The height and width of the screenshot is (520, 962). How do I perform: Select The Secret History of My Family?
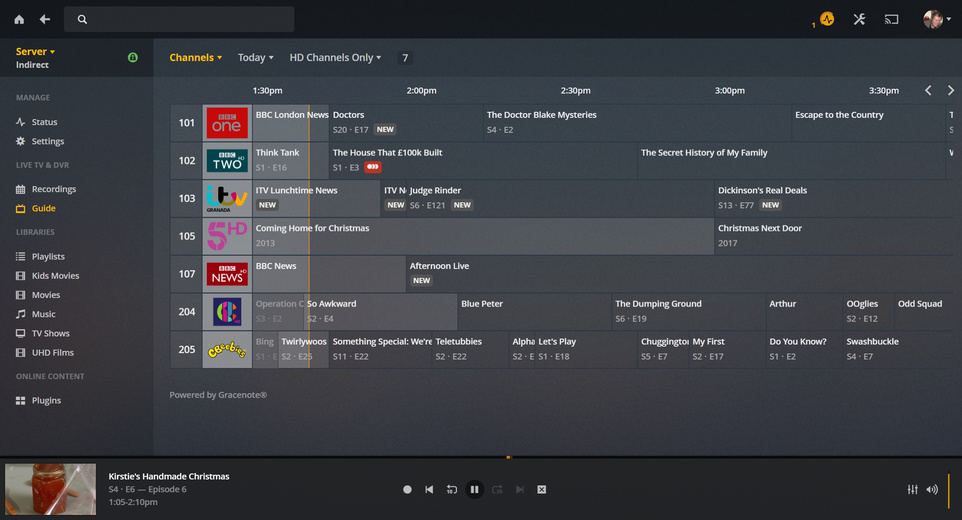click(x=791, y=161)
